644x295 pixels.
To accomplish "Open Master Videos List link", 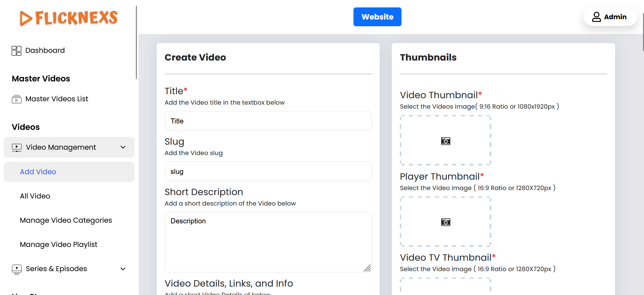I will (x=57, y=99).
